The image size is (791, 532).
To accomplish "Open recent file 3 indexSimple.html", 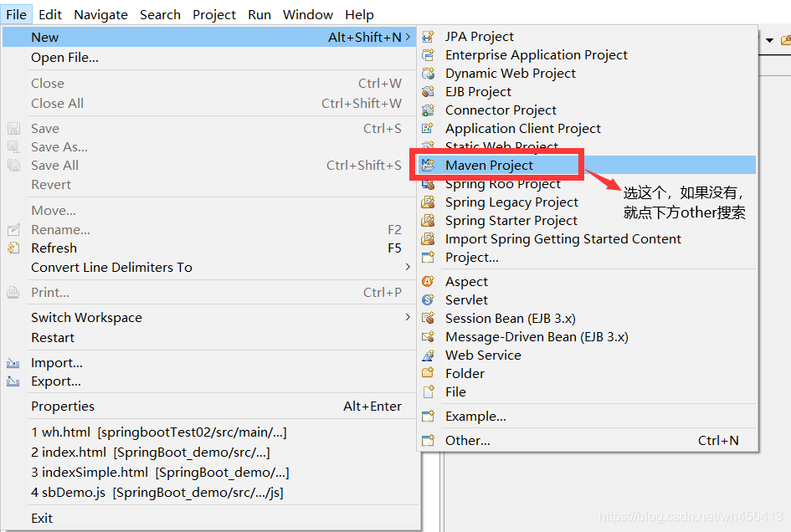I will (x=209, y=473).
